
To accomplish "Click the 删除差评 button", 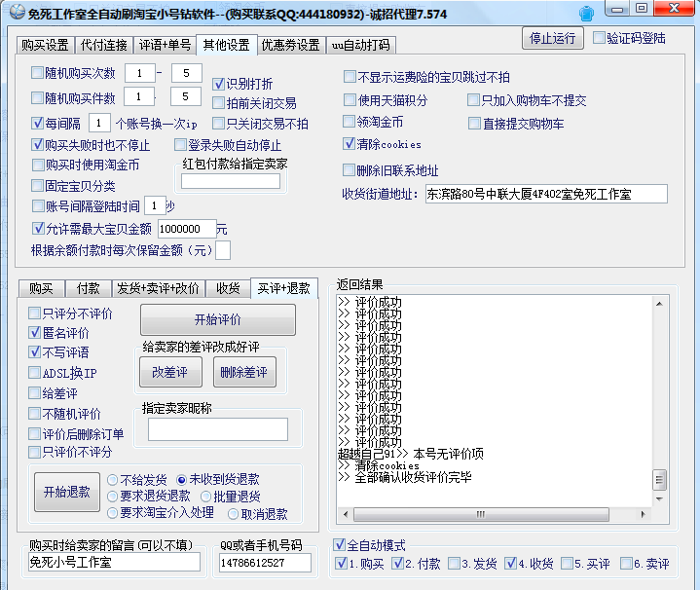I will [x=244, y=372].
